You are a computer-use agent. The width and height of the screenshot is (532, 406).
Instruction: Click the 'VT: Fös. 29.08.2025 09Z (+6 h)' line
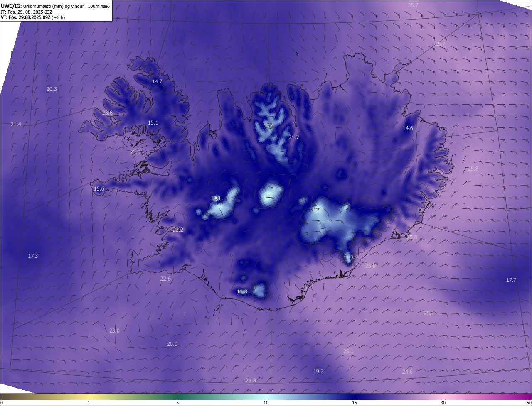click(33, 17)
